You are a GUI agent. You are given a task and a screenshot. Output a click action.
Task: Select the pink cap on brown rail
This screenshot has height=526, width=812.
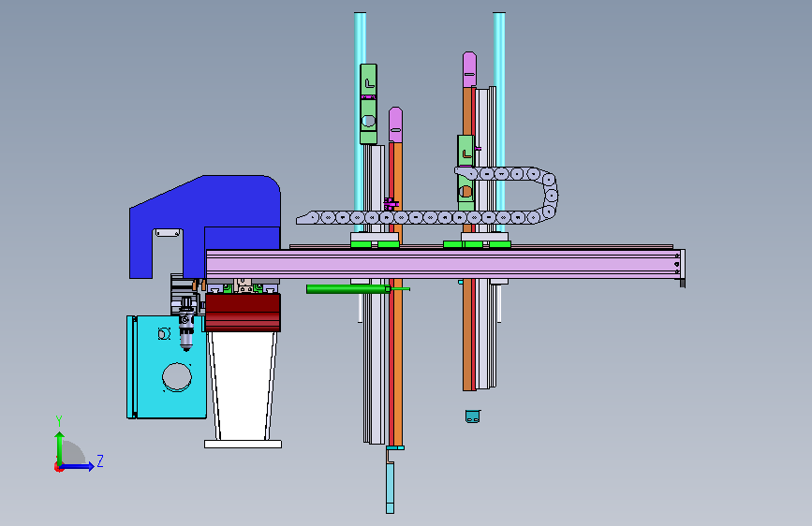470,69
